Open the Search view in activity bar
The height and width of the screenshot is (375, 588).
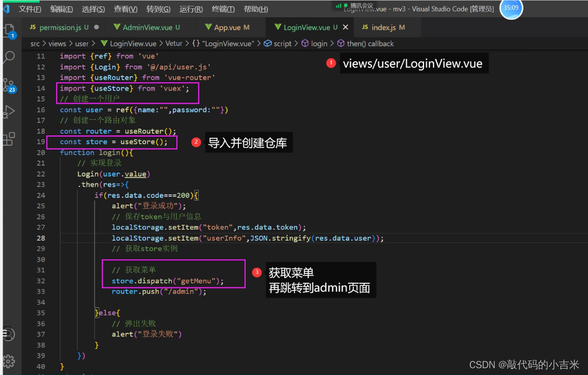(9, 57)
